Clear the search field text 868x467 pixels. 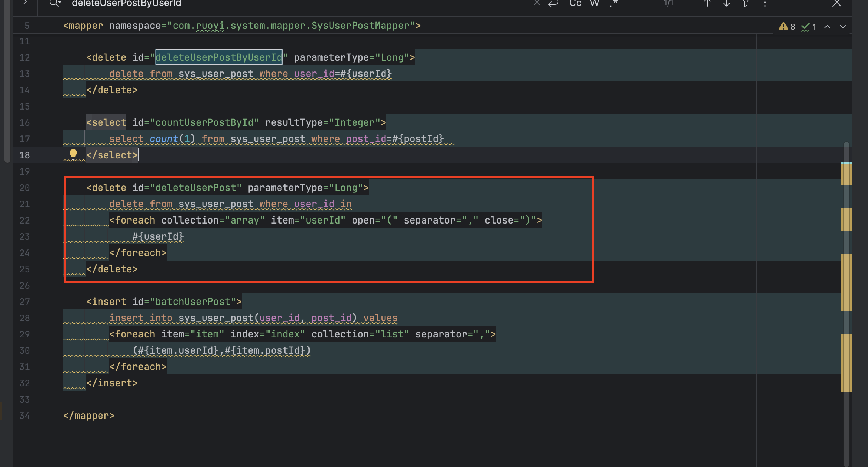coord(537,3)
